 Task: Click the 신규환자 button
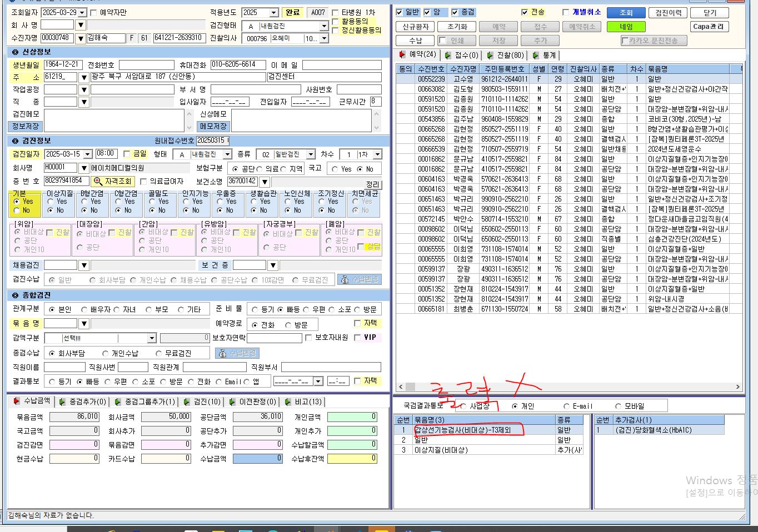click(415, 26)
